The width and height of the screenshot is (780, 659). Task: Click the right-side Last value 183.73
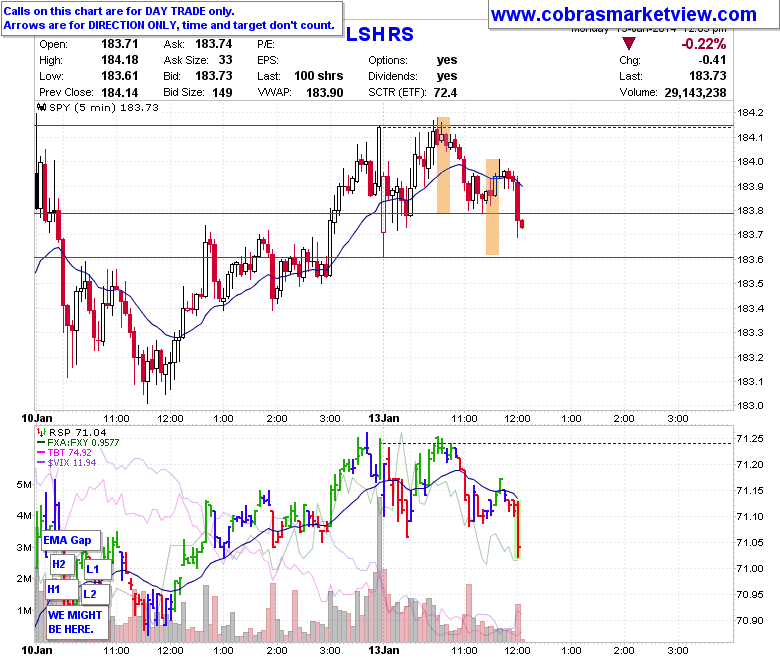tap(707, 76)
